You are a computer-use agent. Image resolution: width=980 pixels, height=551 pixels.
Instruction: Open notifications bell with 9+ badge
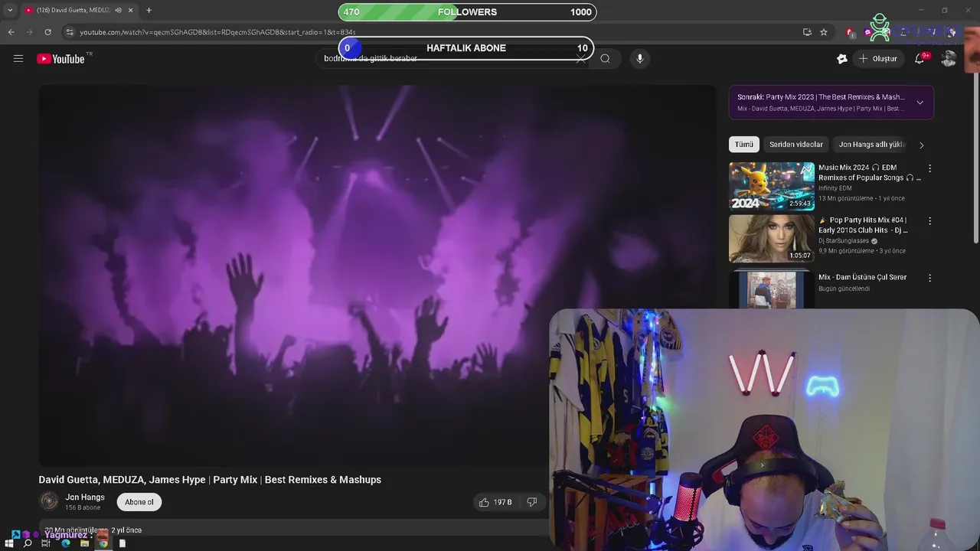920,58
